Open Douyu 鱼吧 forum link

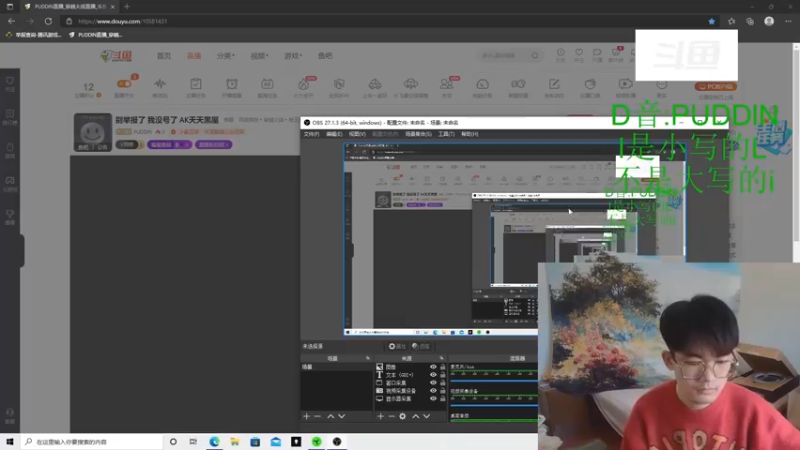tap(325, 56)
